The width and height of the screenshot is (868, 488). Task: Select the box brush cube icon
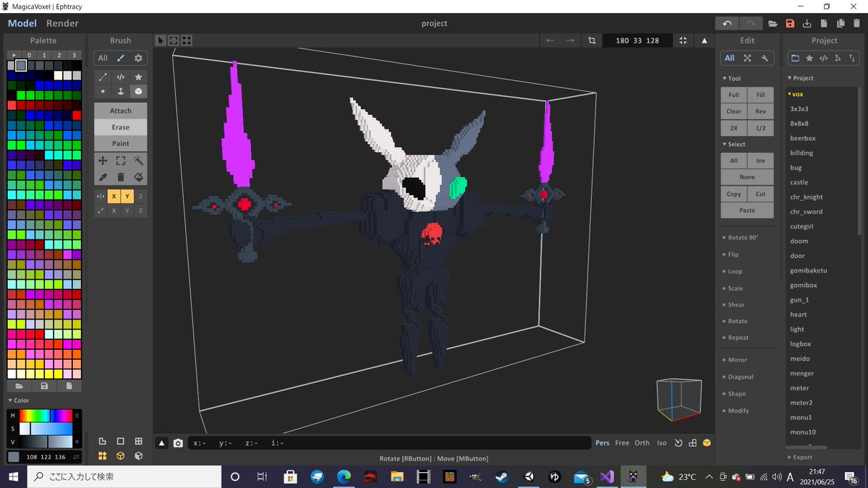coord(138,92)
